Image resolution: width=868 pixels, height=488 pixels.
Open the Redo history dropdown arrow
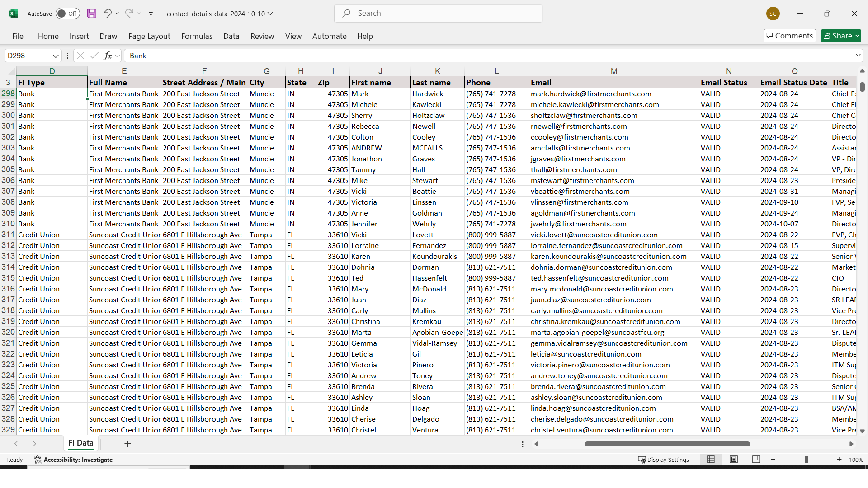[x=139, y=14]
